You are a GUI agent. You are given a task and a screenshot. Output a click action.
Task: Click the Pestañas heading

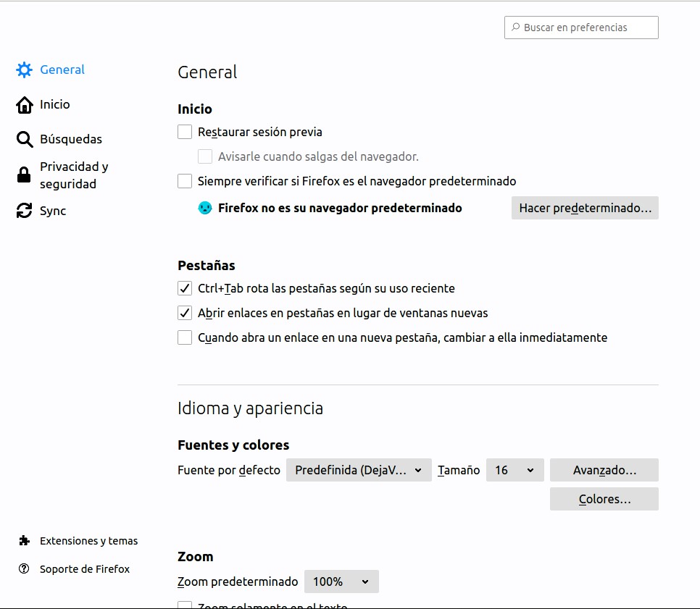click(207, 266)
